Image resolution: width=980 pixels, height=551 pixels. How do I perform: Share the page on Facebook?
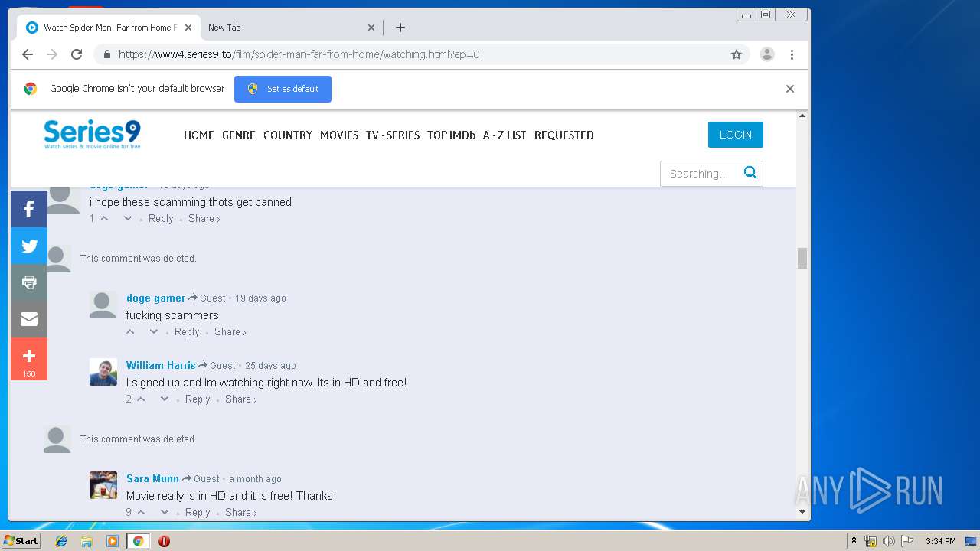click(29, 209)
